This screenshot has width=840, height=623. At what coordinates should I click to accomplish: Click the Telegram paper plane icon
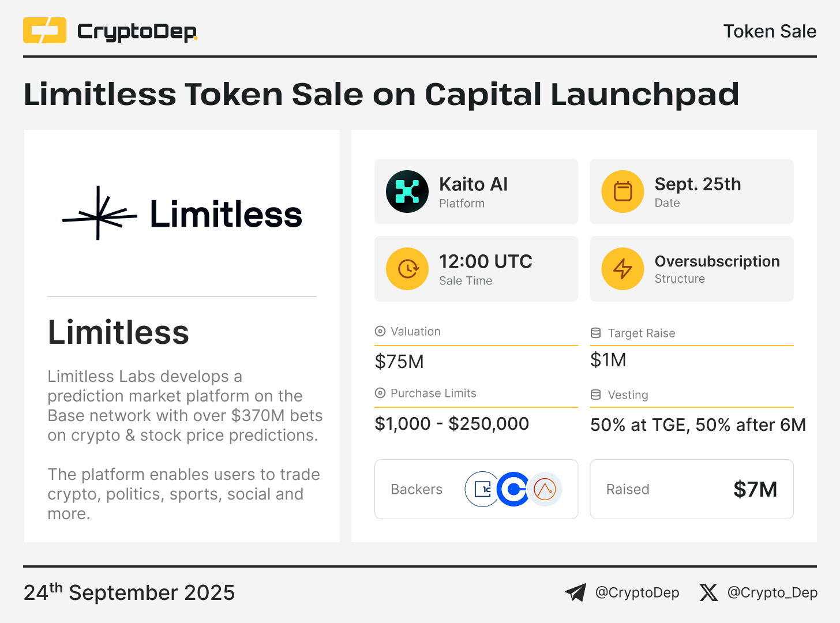[575, 592]
